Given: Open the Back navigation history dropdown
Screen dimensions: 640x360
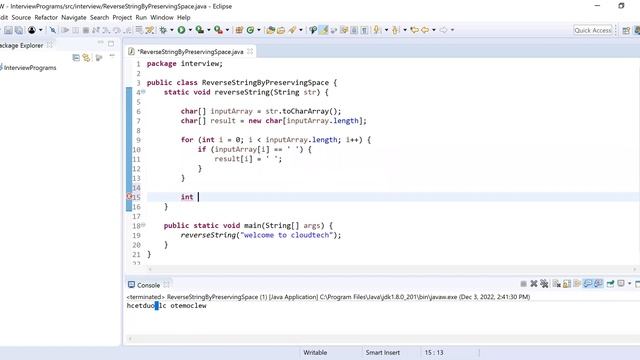Looking at the screenshot, I should click(433, 30).
